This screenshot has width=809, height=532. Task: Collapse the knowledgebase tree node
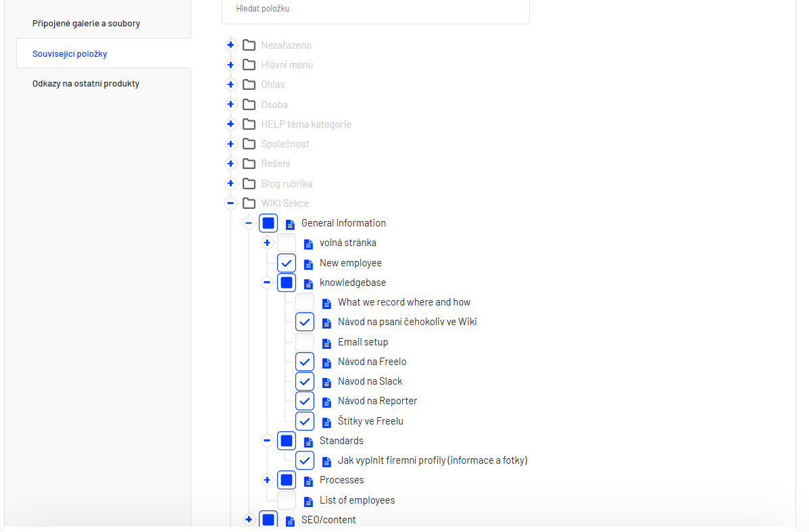point(267,283)
